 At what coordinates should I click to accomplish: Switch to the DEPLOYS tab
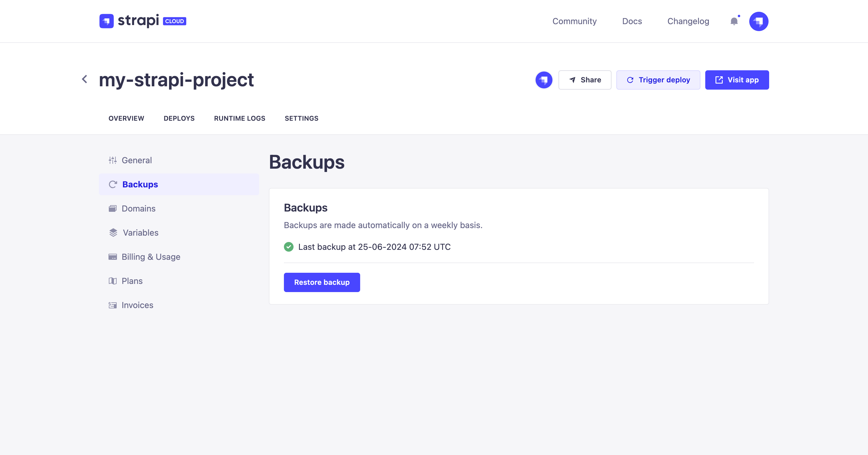179,118
